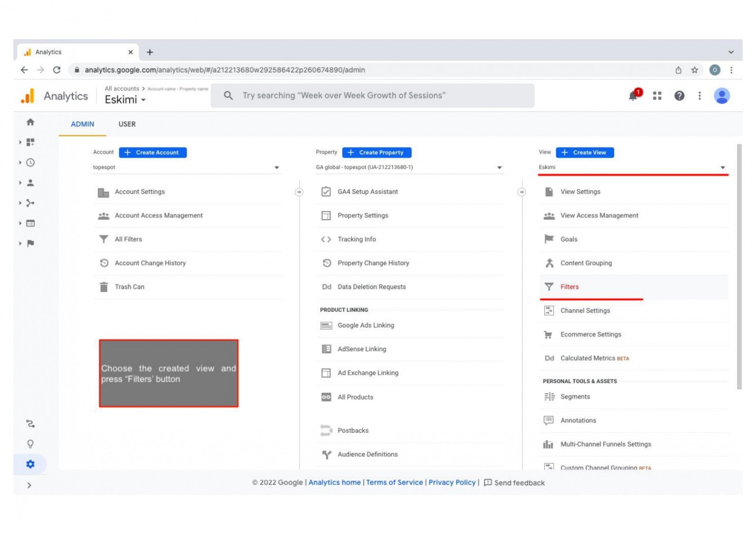Viewport: 756px width, 534px height.
Task: Click the View column vertical scrollbar
Action: pyautogui.click(x=739, y=267)
